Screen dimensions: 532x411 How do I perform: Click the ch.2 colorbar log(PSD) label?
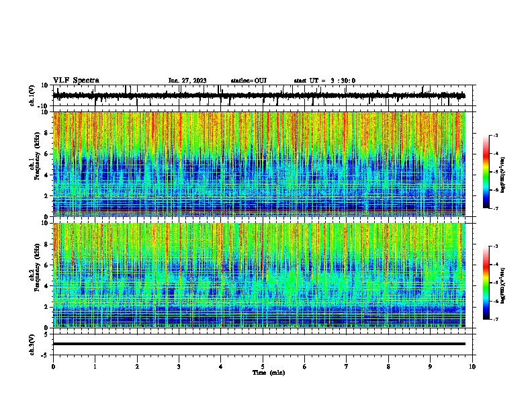(x=502, y=285)
